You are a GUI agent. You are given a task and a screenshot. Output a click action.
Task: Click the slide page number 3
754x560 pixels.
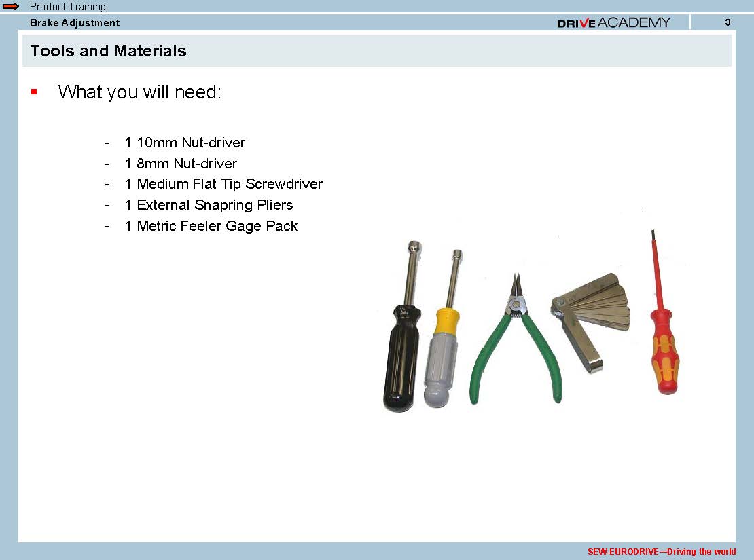pyautogui.click(x=728, y=22)
